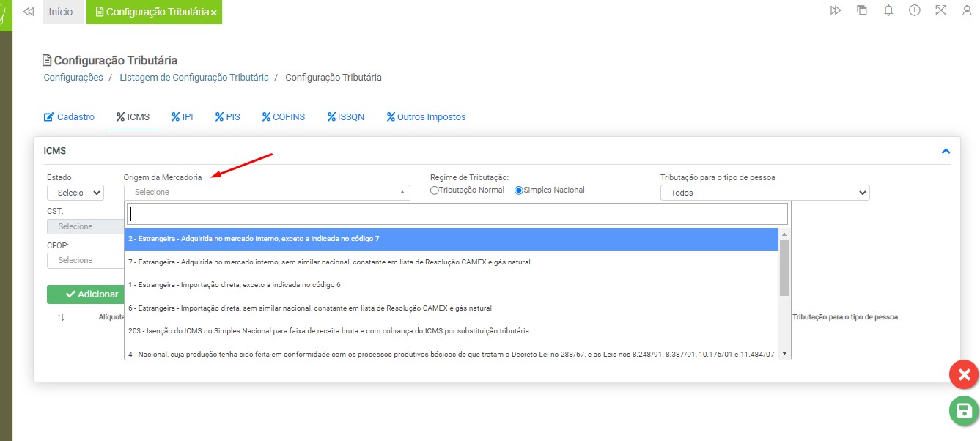The image size is (980, 441).
Task: Open the Tributação para o tipo de pessoa dropdown
Action: 765,193
